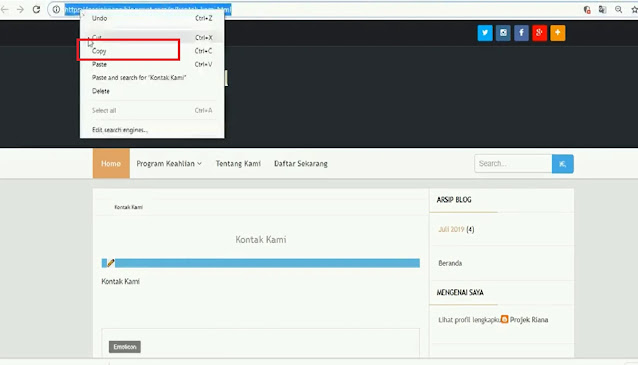Reload the page with the refresh icon
The width and height of the screenshot is (638, 365).
36,9
